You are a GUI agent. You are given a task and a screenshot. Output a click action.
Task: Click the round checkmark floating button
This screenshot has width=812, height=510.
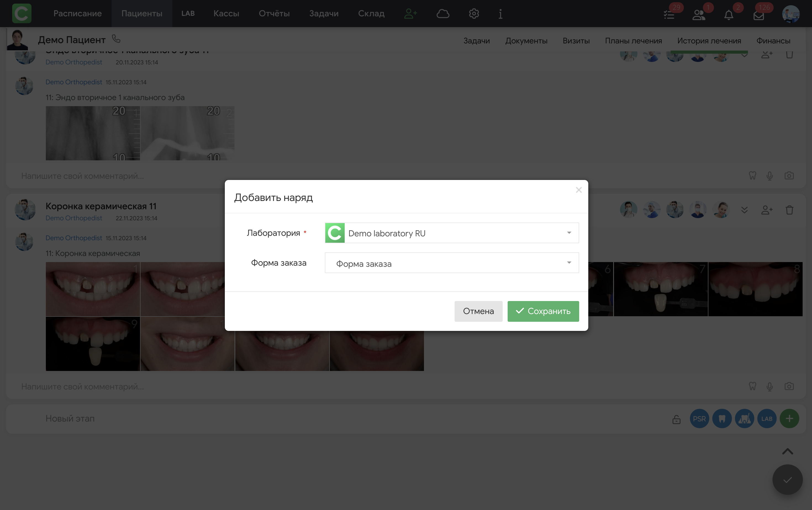point(787,480)
